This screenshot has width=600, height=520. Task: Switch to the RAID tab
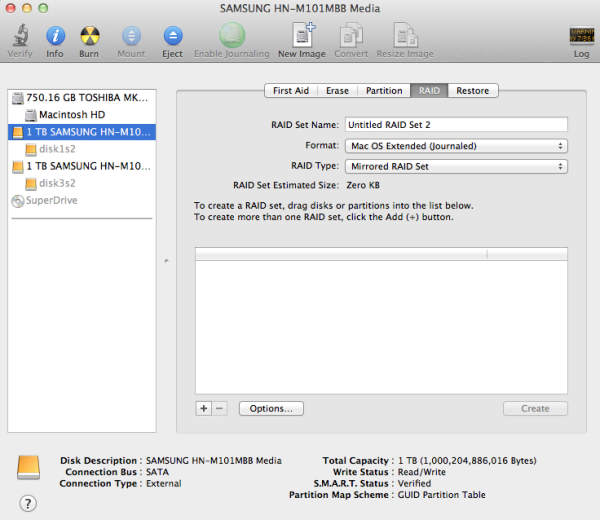[429, 91]
